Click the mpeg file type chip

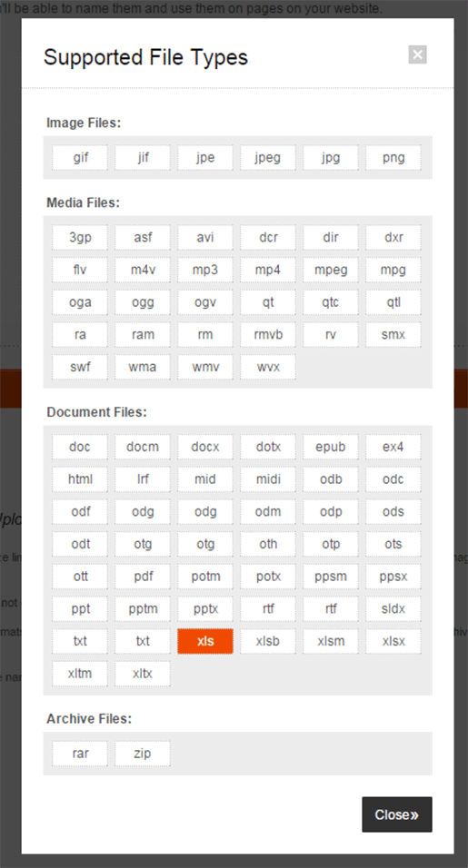(331, 270)
